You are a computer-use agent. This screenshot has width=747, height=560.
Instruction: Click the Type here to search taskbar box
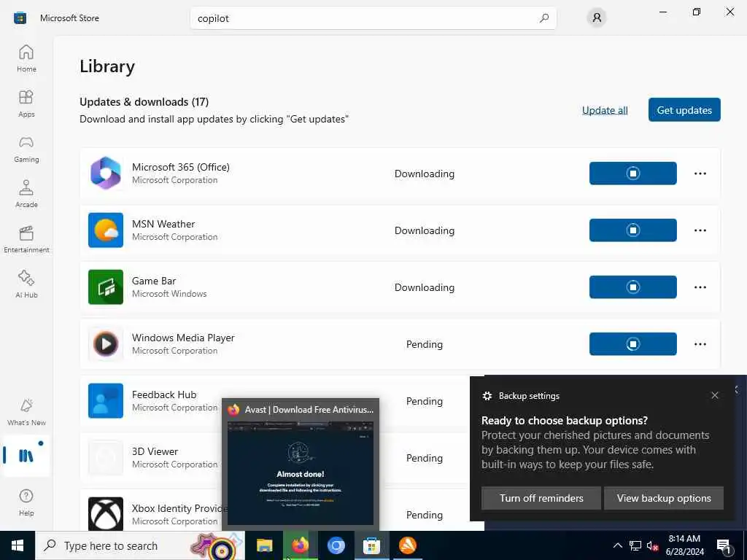[x=141, y=545]
